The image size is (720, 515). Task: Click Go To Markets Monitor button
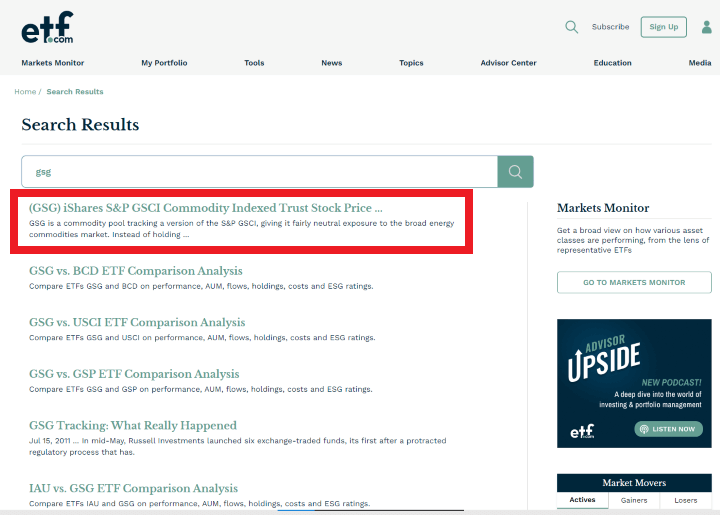pyautogui.click(x=634, y=282)
